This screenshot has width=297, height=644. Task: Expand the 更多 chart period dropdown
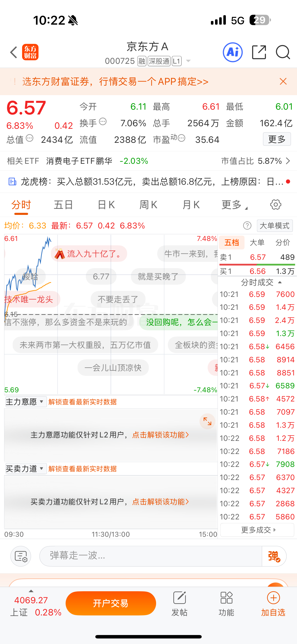click(234, 205)
